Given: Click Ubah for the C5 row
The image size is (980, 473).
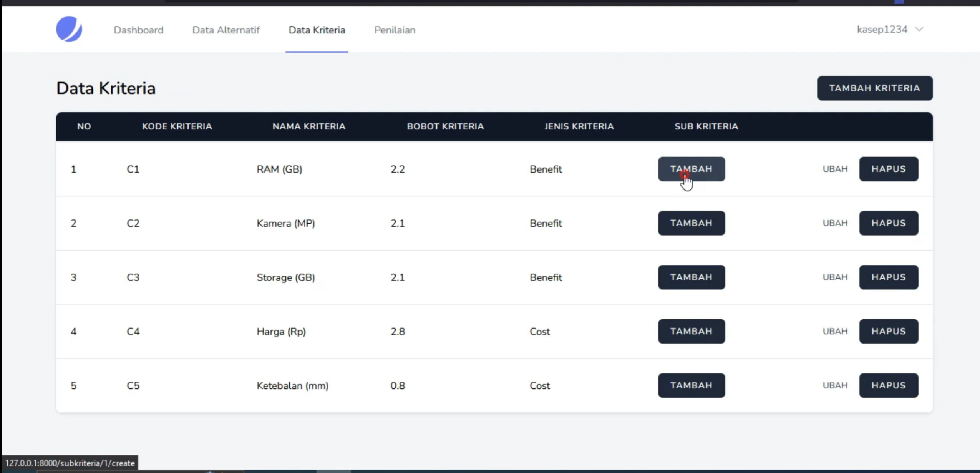Looking at the screenshot, I should [x=835, y=385].
